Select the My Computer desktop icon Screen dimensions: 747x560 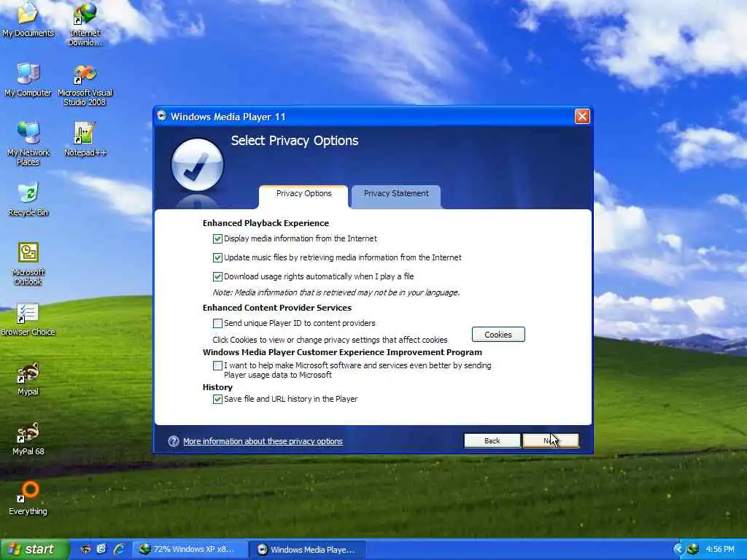(28, 79)
